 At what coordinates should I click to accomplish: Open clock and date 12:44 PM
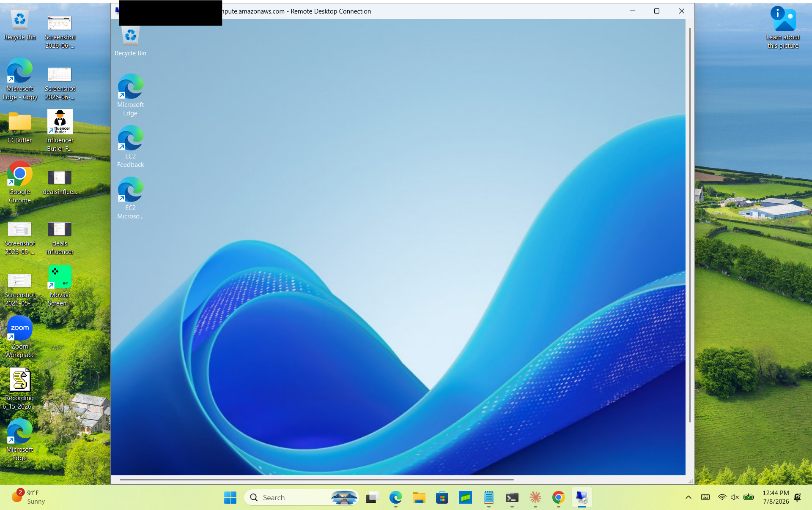coord(776,497)
